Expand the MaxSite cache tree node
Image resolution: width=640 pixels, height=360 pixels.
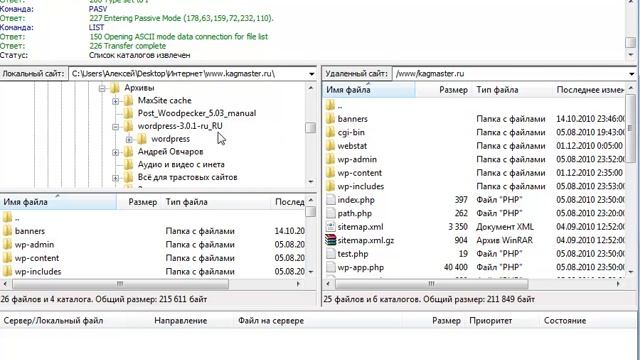(x=116, y=101)
